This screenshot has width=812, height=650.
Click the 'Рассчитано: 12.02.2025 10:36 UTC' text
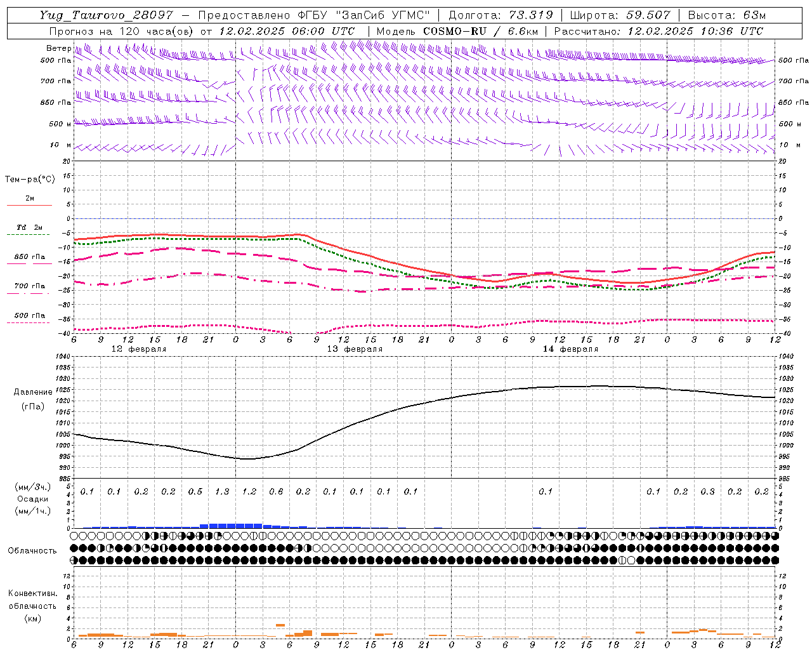[x=658, y=31]
